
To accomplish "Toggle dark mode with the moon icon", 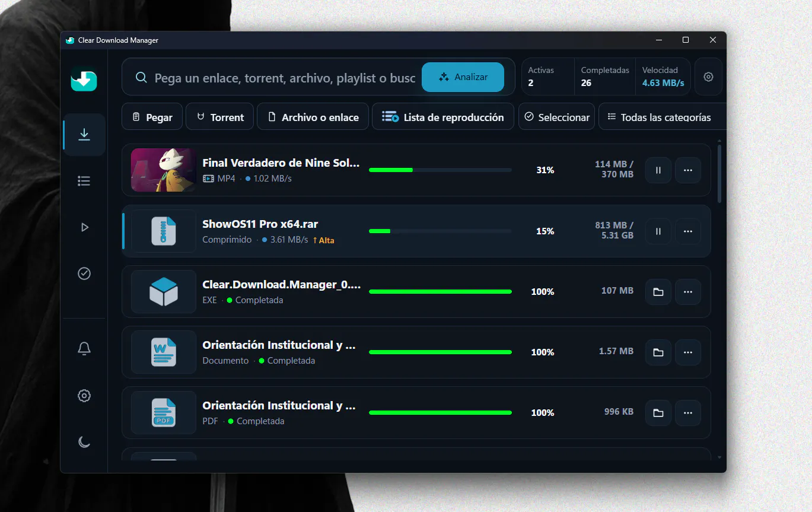I will [x=84, y=442].
